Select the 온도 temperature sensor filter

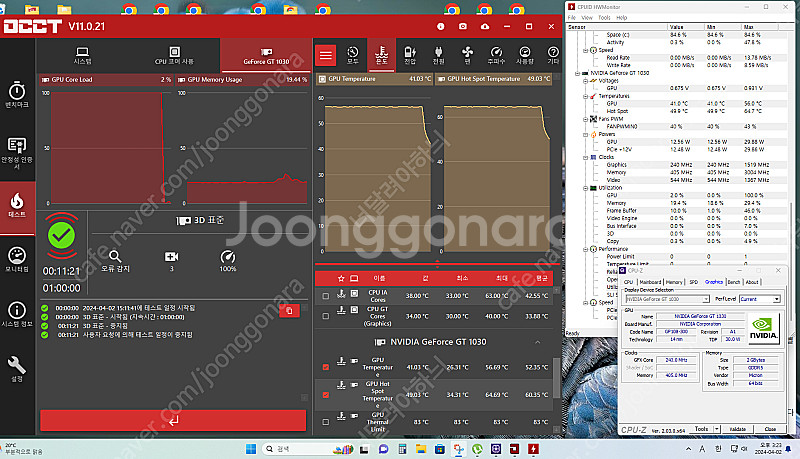coord(382,55)
